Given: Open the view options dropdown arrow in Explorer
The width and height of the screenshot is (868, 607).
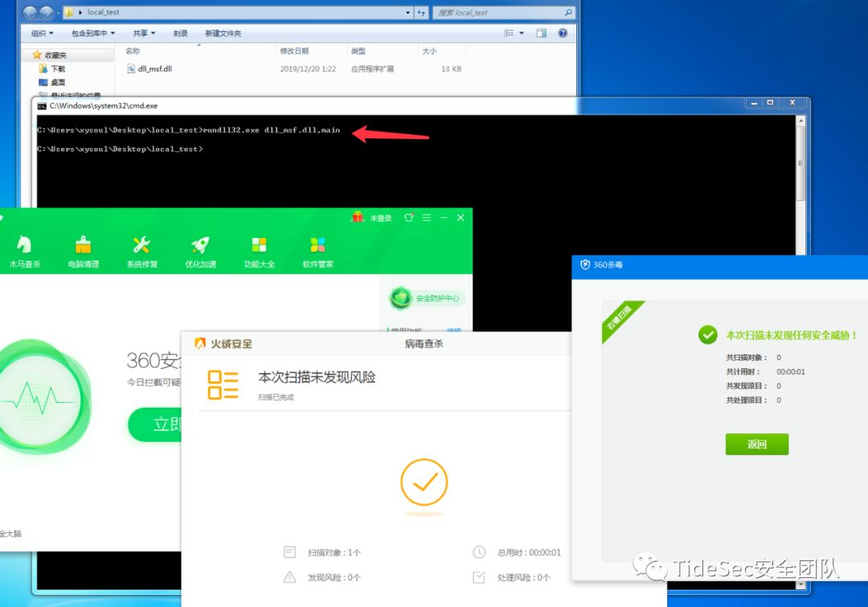Looking at the screenshot, I should point(522,33).
